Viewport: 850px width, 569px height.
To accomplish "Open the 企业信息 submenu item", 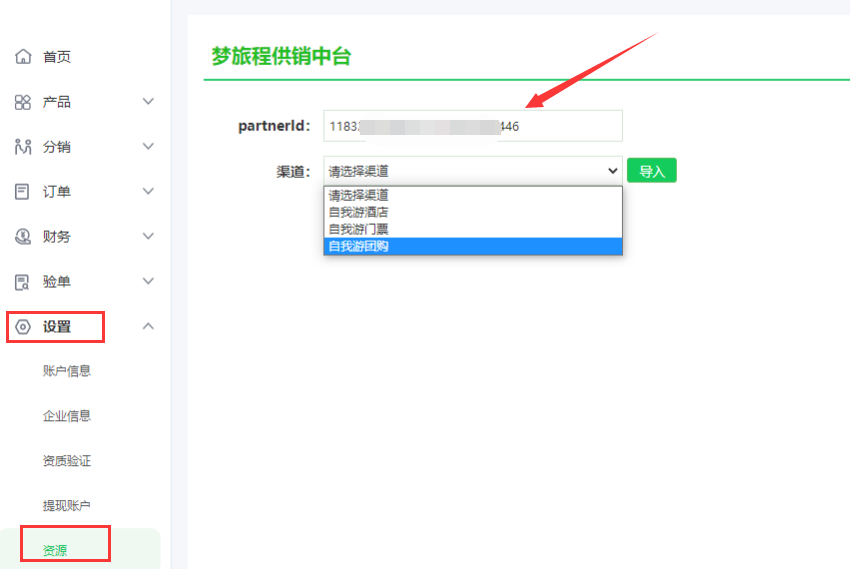I will point(67,416).
